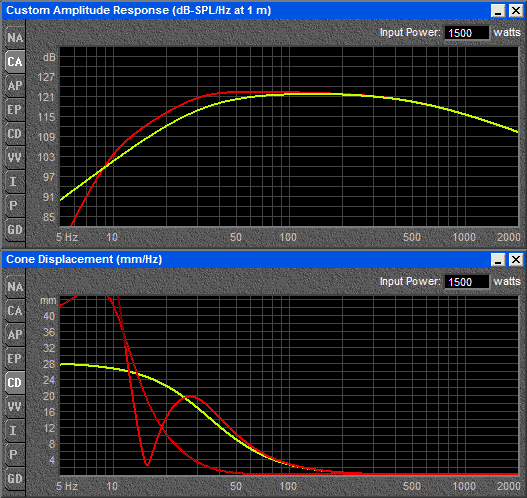This screenshot has height=498, width=527.
Task: Select NA tab in Cone Displacement window
Action: pos(15,287)
